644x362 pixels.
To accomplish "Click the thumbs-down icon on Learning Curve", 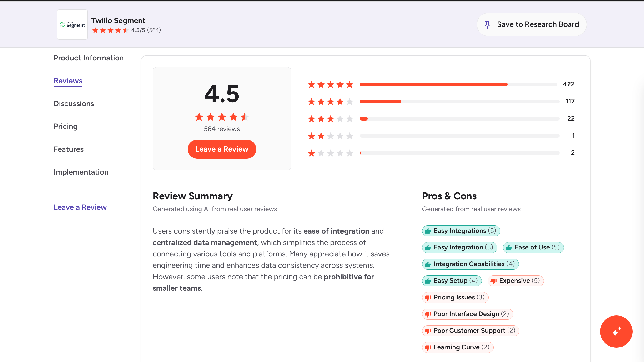I will pyautogui.click(x=428, y=347).
